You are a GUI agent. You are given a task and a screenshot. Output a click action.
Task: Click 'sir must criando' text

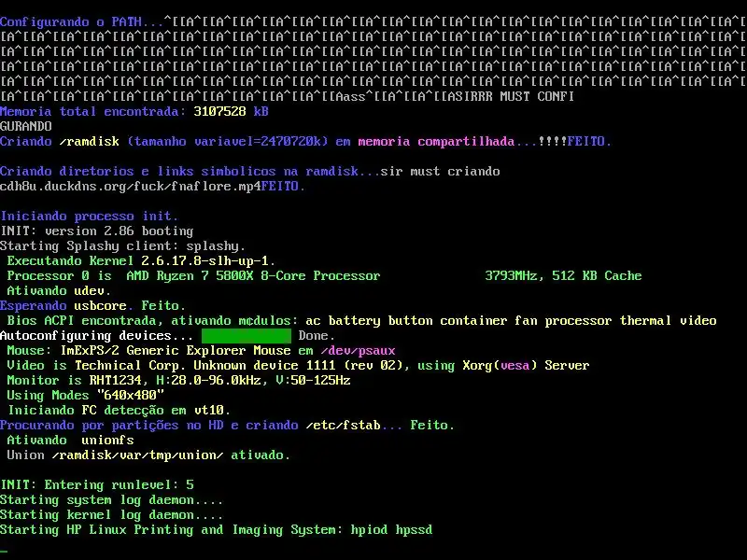(440, 172)
